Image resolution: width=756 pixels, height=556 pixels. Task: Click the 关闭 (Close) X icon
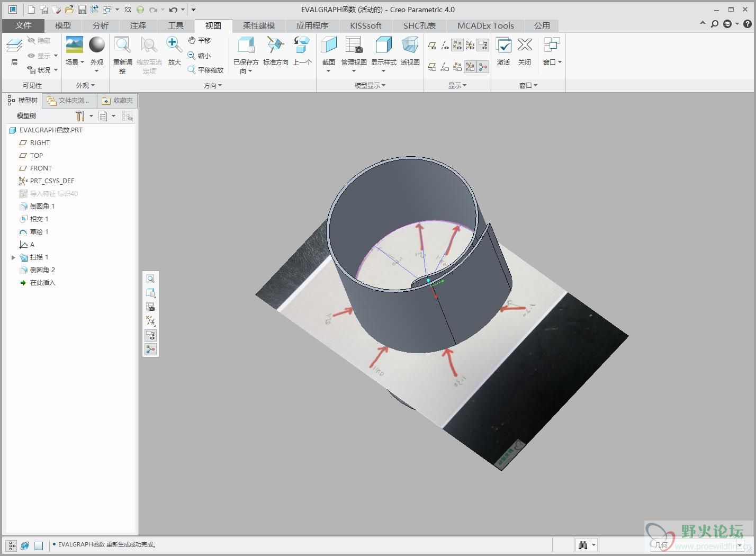(x=525, y=45)
